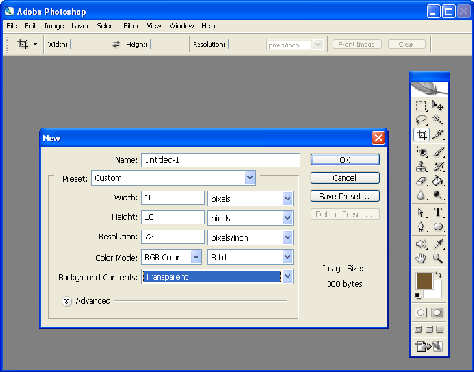
Task: Click the Height input field in New dialog
Action: 173,218
